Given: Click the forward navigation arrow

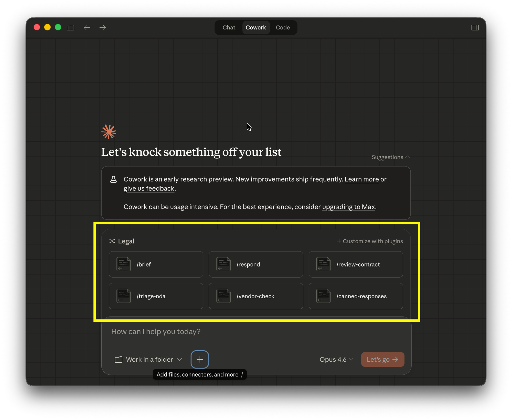Looking at the screenshot, I should click(102, 27).
